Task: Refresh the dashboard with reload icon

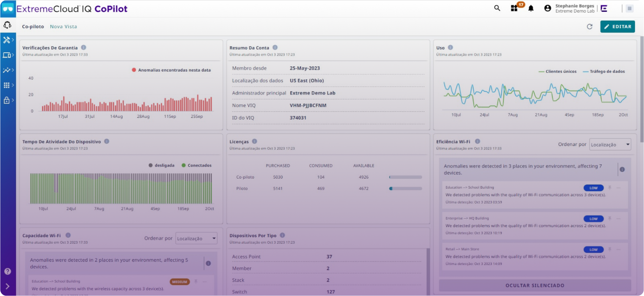Action: pos(590,27)
